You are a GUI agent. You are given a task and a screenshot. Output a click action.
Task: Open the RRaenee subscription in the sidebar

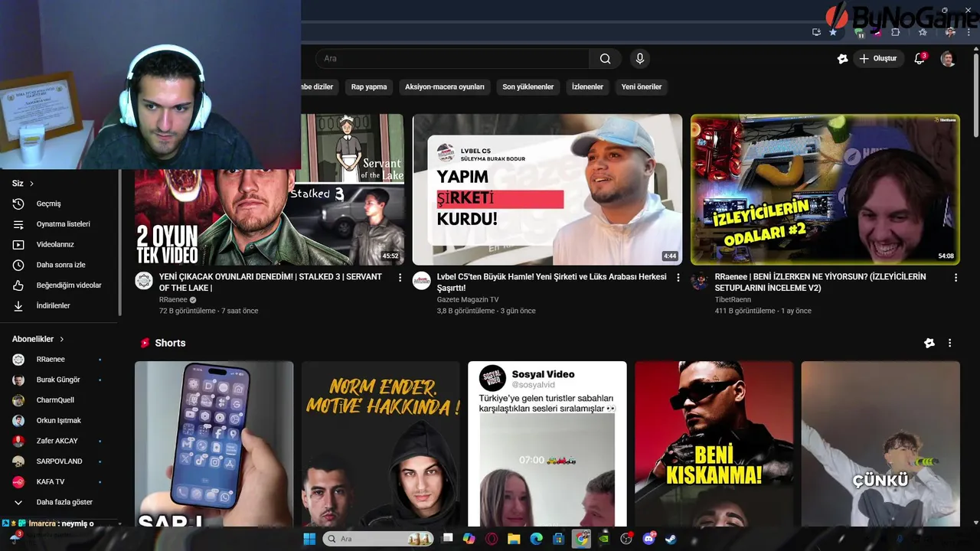[x=60, y=360]
